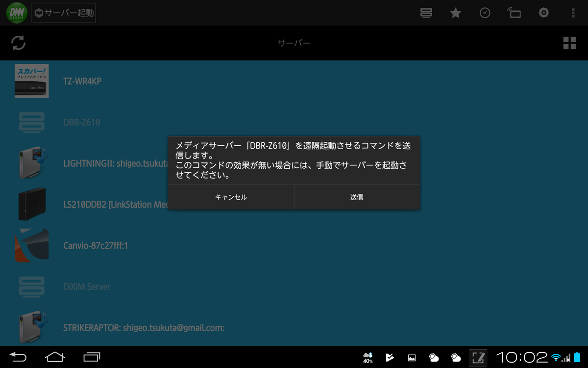This screenshot has height=368, width=588.
Task: Open the picture notification icon
Action: [x=412, y=358]
